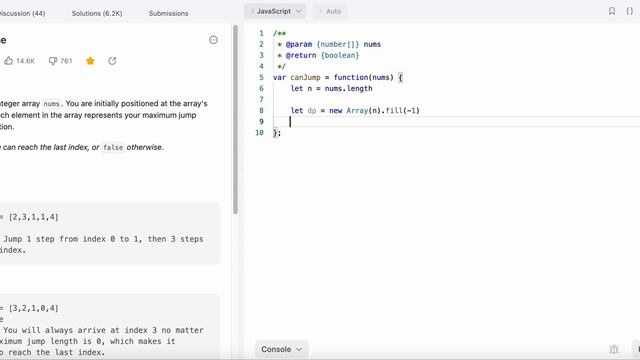Click 'new Array(n).fill(-1)' on line 8

[x=374, y=111]
